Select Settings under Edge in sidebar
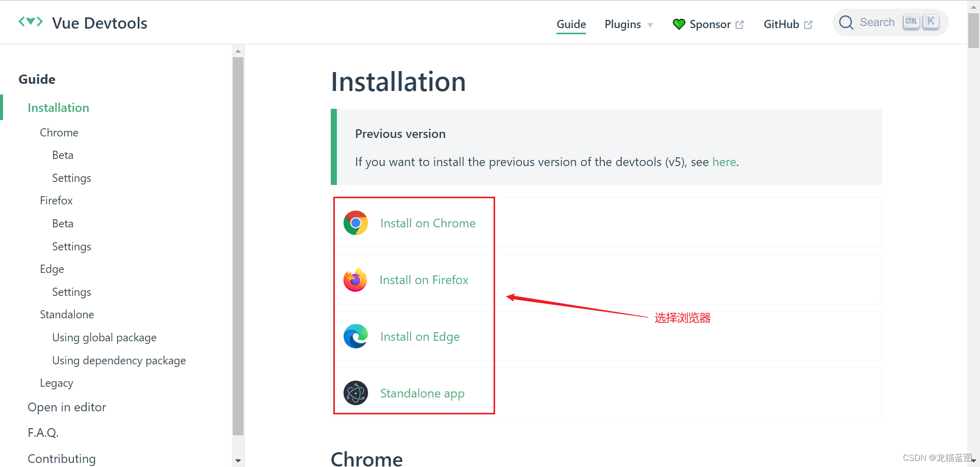980x467 pixels. 71,292
